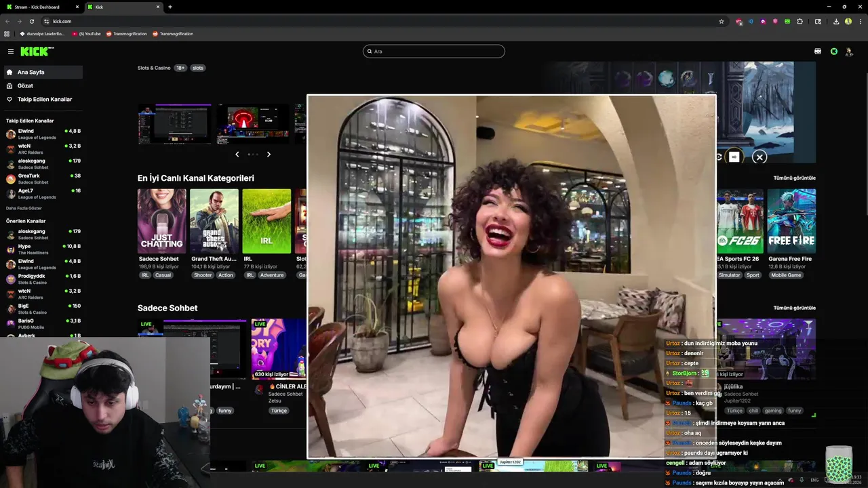This screenshot has width=868, height=488.
Task: Open Takip Edilen Kanallar from sidebar menu
Action: tap(43, 99)
